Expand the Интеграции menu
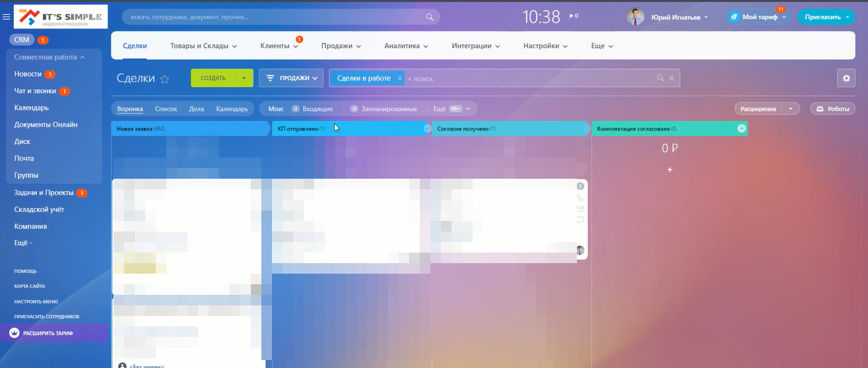Screen dimensions: 868x368 tap(497, 46)
